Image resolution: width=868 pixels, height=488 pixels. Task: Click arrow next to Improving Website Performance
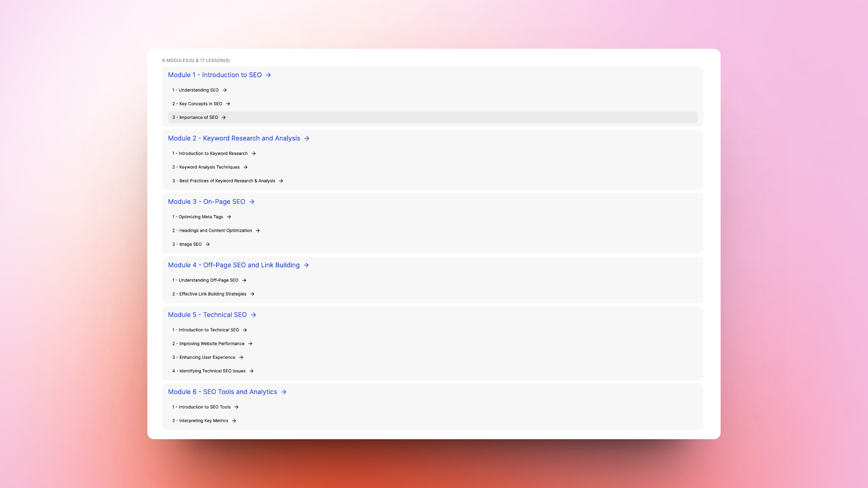click(x=250, y=344)
